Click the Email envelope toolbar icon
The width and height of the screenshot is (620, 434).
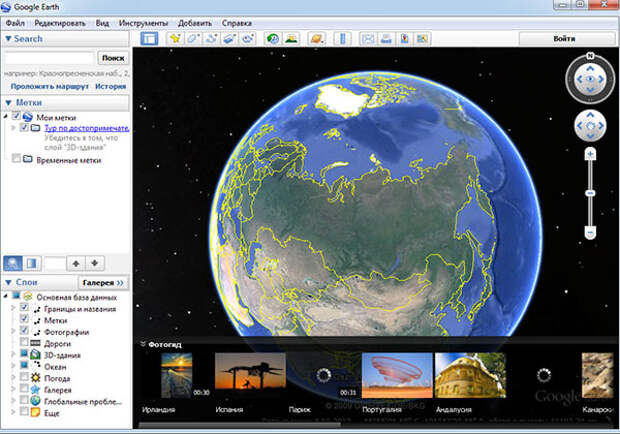pos(368,38)
